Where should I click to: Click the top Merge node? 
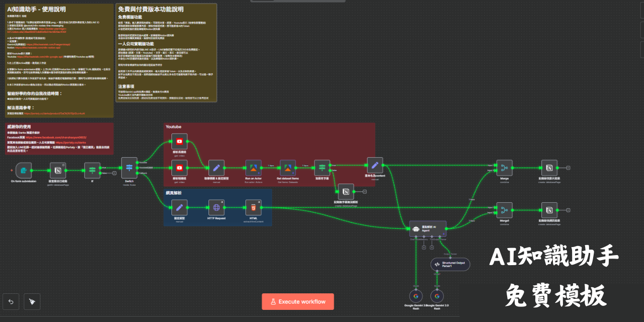click(504, 168)
